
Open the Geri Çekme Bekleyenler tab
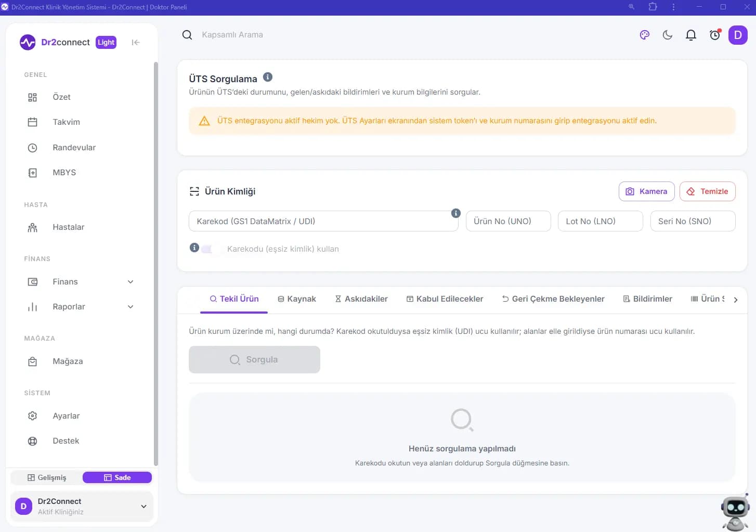pyautogui.click(x=553, y=299)
